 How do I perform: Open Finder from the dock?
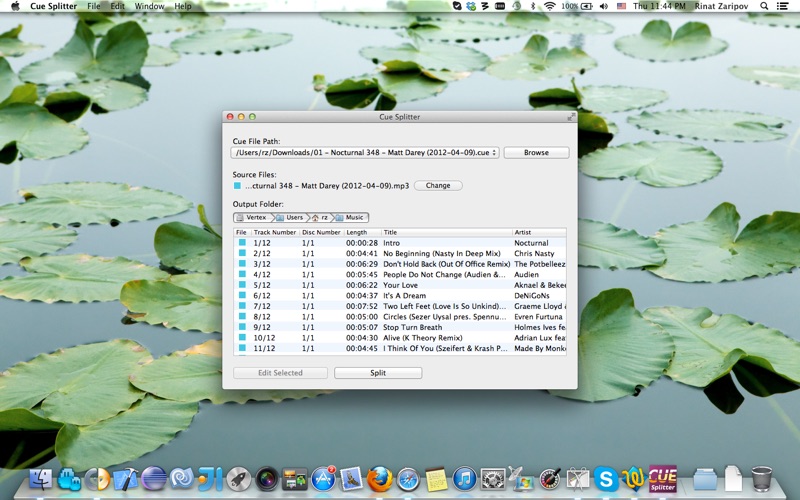click(40, 480)
